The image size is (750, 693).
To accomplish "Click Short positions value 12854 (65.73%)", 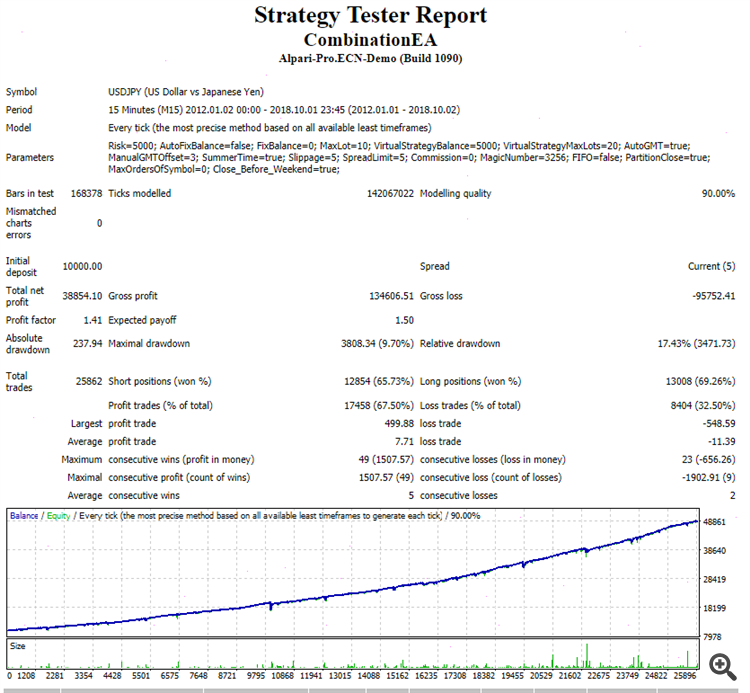I will 379,381.
